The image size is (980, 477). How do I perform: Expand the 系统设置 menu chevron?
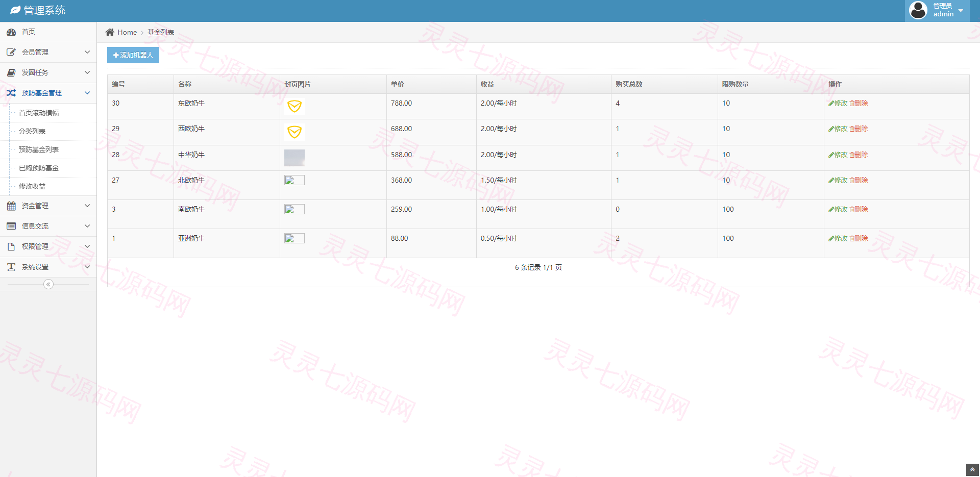pyautogui.click(x=87, y=267)
